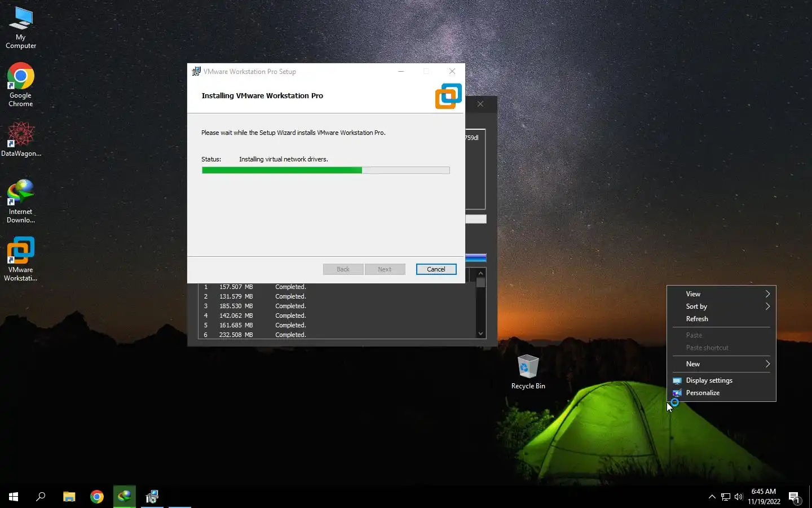Click greyed Paste shortcut entry
Viewport: 812px width, 508px height.
pyautogui.click(x=721, y=348)
